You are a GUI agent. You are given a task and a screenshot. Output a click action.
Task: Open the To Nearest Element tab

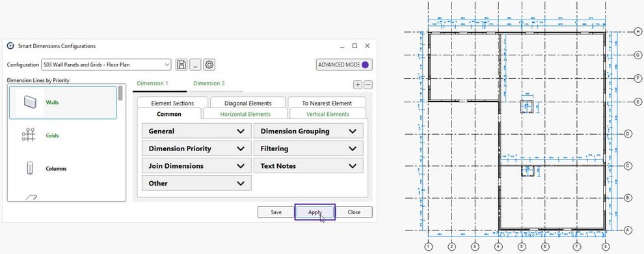click(327, 103)
